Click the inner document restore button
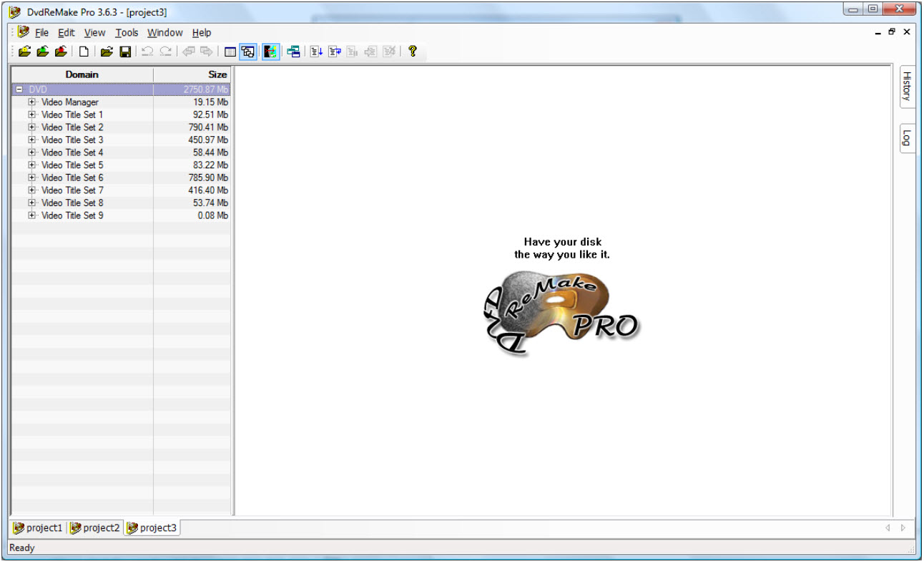This screenshot has height=564, width=924. click(892, 32)
